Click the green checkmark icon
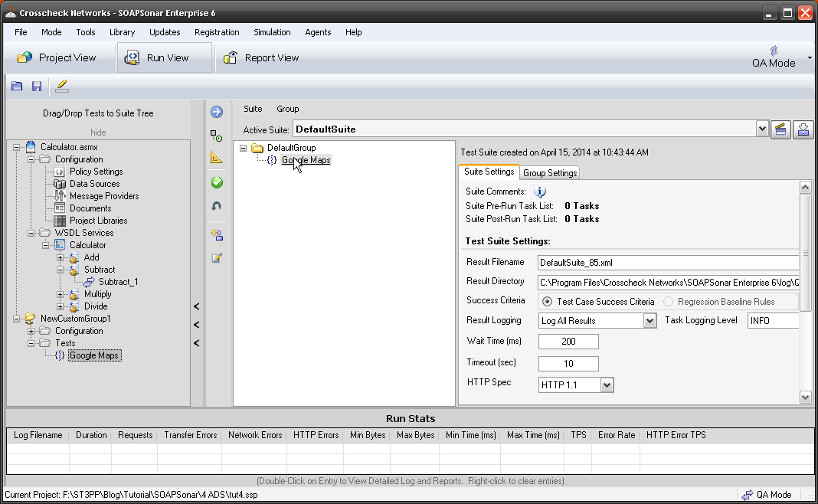 (x=217, y=182)
